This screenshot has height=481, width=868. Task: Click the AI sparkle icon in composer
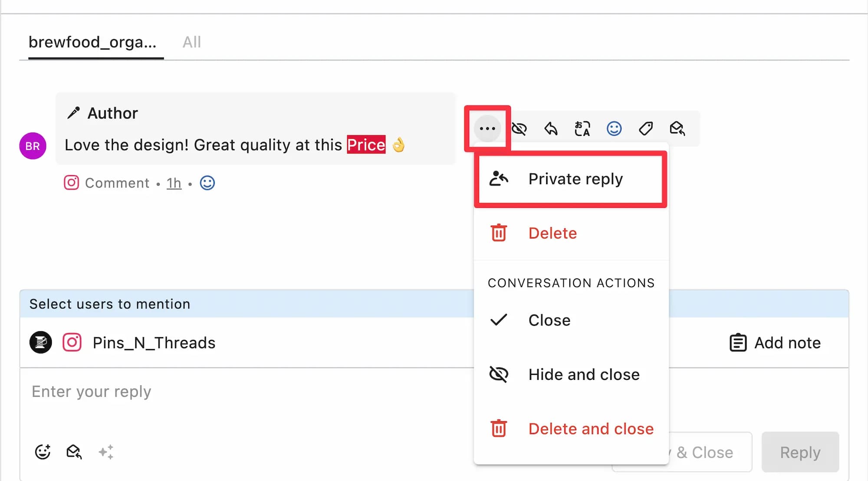pos(106,452)
